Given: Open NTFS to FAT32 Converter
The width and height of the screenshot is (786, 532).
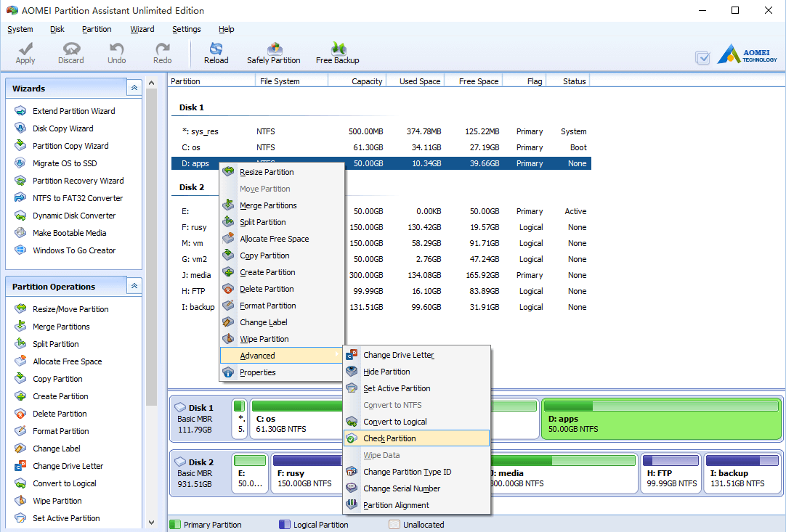Looking at the screenshot, I should (78, 198).
